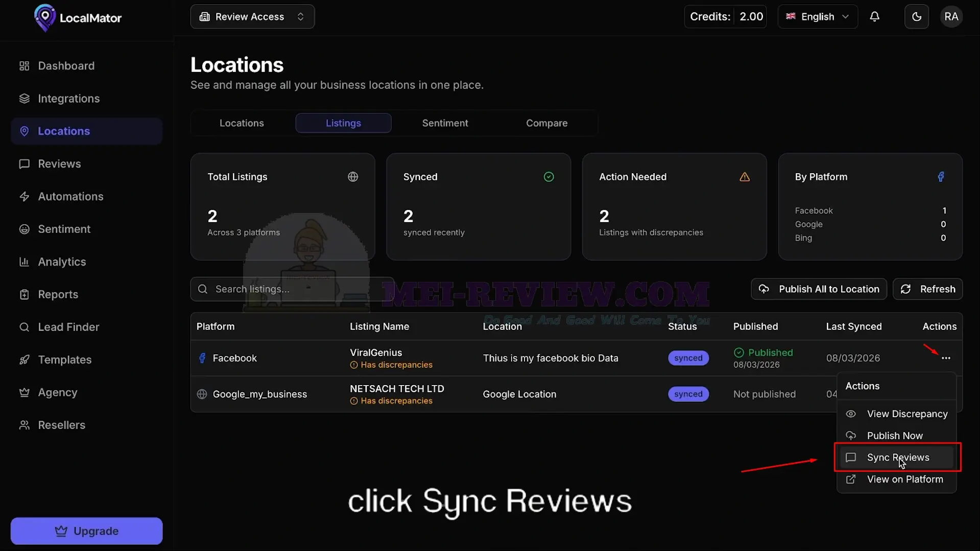Open the RA user avatar menu
Viewport: 980px width, 551px height.
[951, 17]
